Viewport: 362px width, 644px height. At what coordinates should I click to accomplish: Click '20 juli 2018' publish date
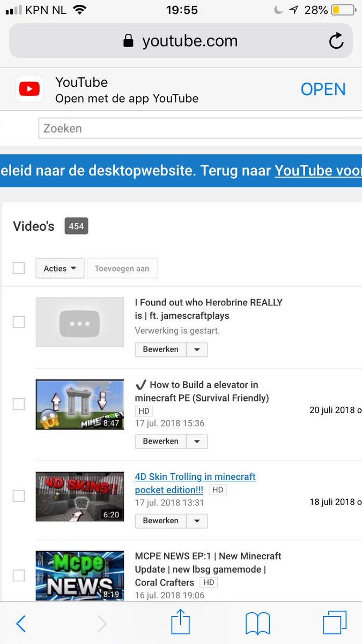tap(336, 410)
